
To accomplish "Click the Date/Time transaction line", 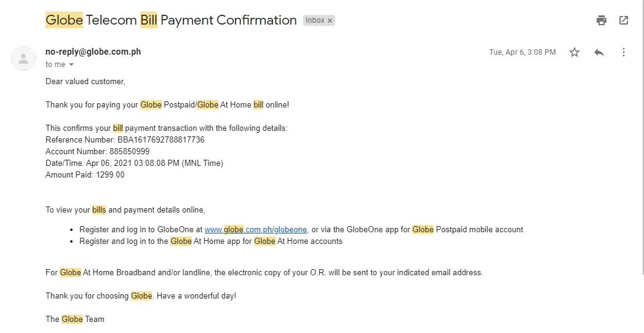I will pos(134,163).
